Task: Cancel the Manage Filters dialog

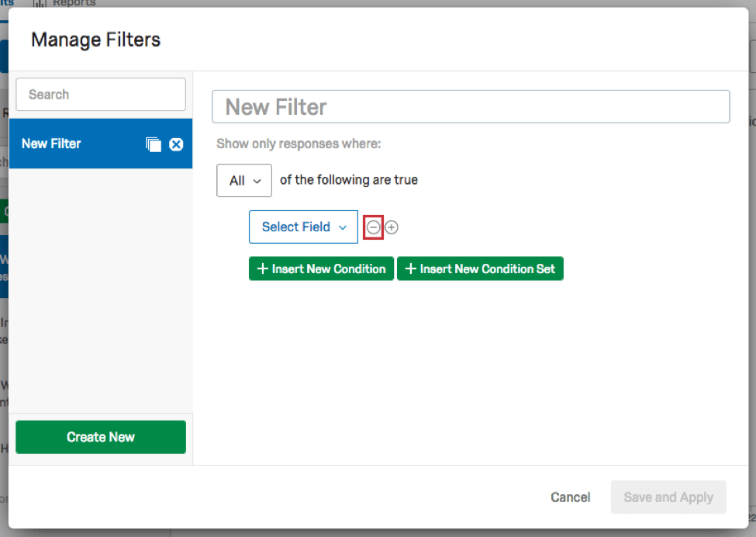Action: click(x=570, y=497)
